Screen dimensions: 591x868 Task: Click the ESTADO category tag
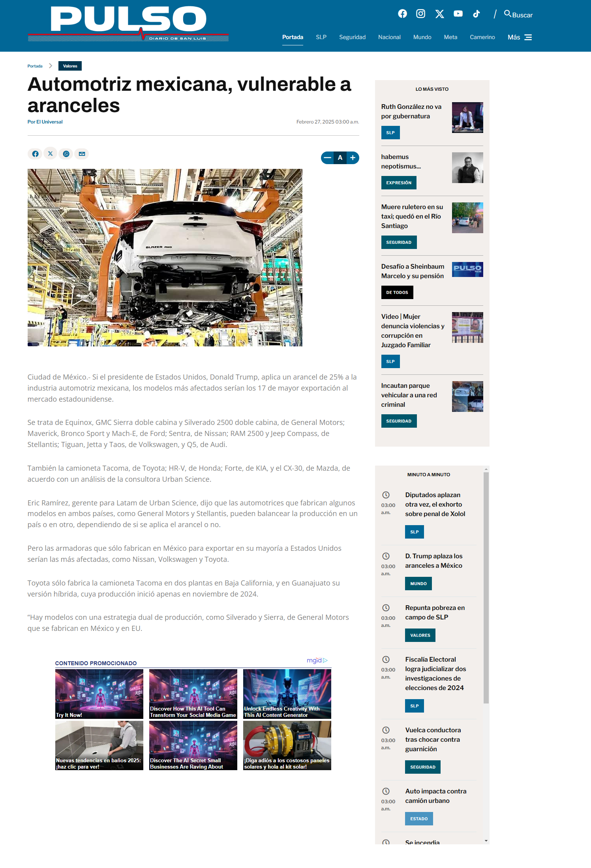click(419, 819)
